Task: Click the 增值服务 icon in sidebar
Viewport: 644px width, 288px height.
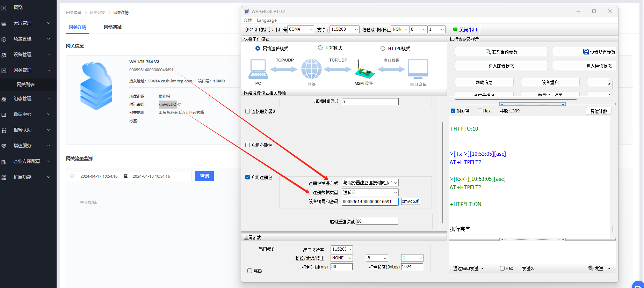Action: tap(4, 146)
